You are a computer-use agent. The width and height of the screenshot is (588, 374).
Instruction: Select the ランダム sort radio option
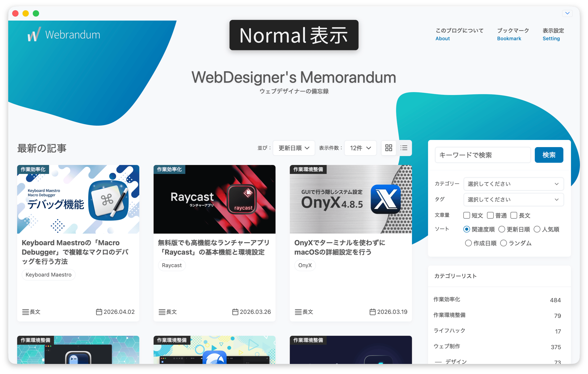pos(503,243)
